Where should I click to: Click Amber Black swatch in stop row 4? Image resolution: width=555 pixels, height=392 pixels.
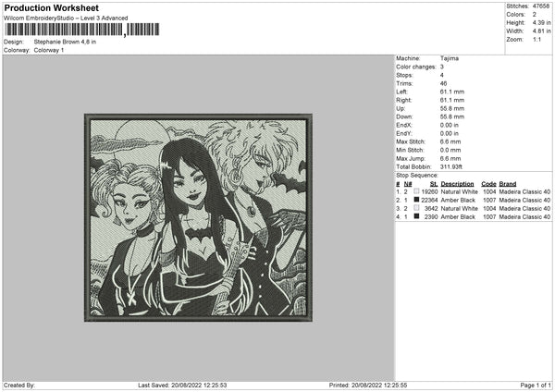(416, 216)
